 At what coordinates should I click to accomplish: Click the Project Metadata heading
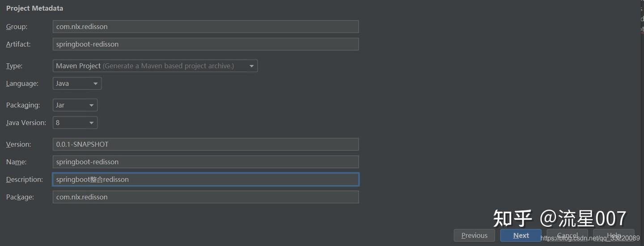point(34,8)
